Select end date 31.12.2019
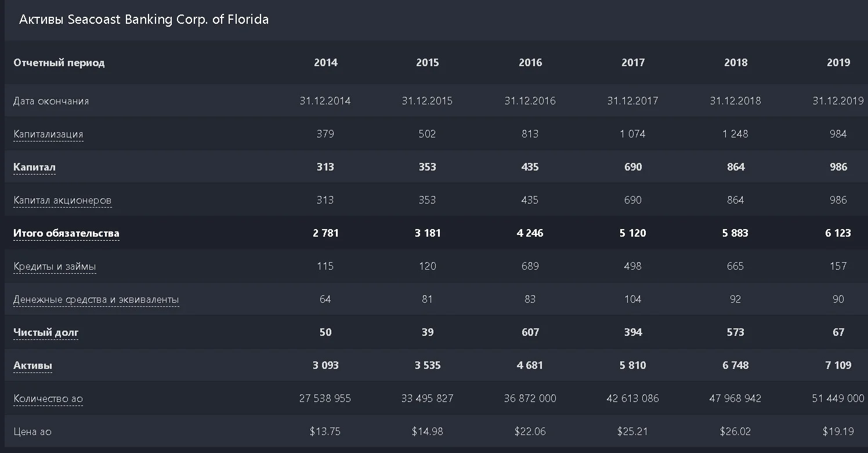 [x=838, y=101]
